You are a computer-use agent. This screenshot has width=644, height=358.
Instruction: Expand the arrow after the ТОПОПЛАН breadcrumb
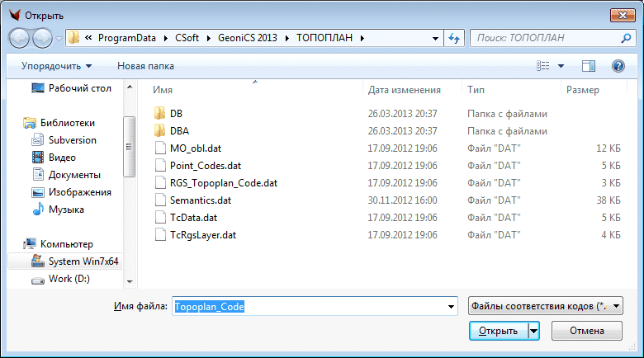point(362,38)
